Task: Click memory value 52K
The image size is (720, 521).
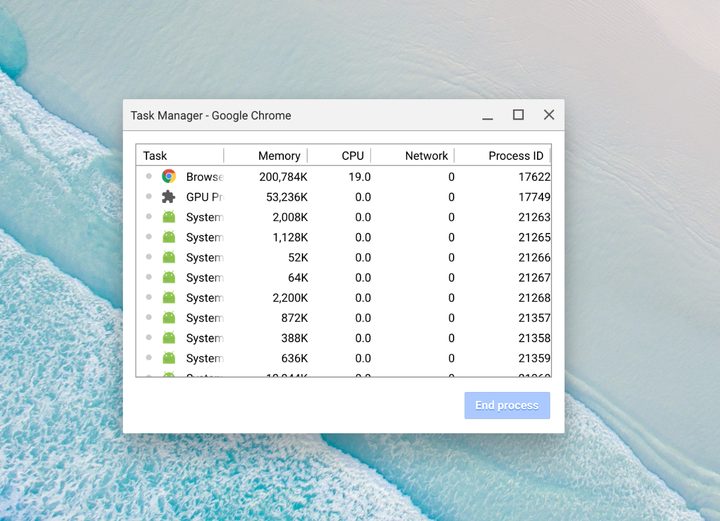Action: click(298, 258)
